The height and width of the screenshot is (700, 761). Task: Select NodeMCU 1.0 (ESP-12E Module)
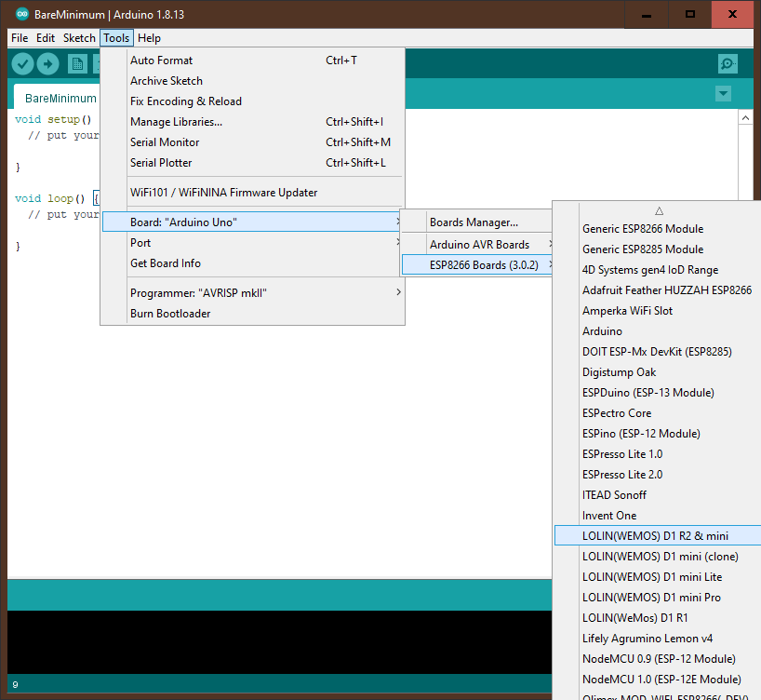click(x=658, y=680)
